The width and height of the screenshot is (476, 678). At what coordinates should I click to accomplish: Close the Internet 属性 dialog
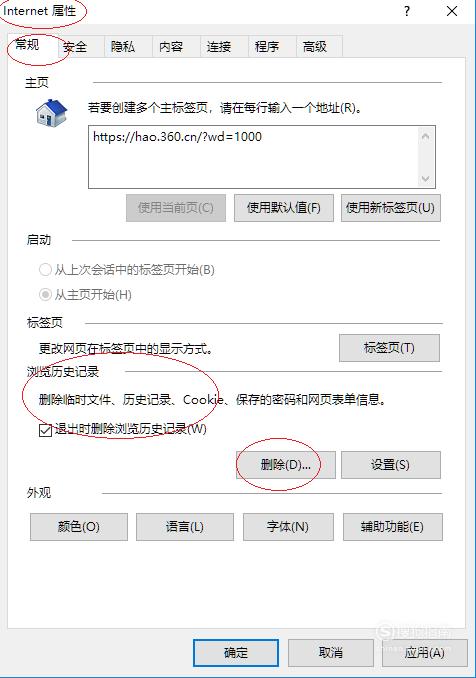coord(452,11)
